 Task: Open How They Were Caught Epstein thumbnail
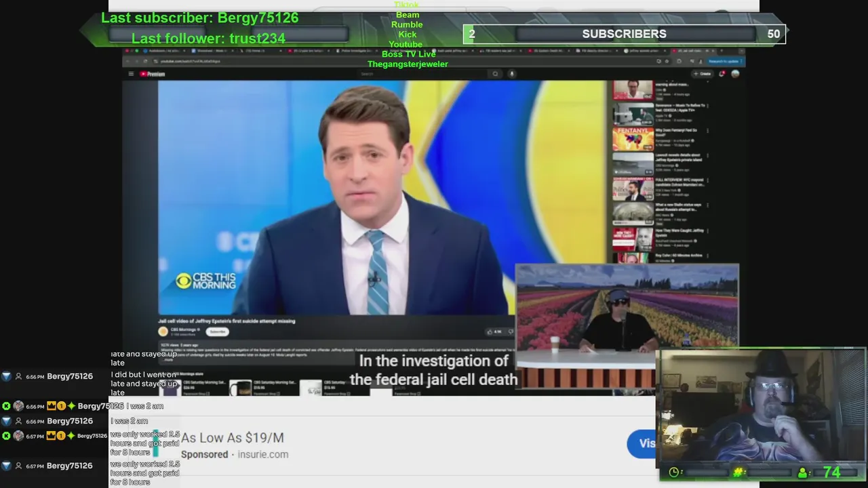633,239
